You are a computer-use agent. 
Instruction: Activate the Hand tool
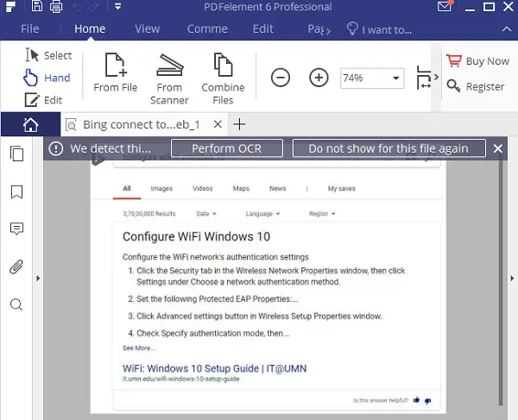[47, 78]
